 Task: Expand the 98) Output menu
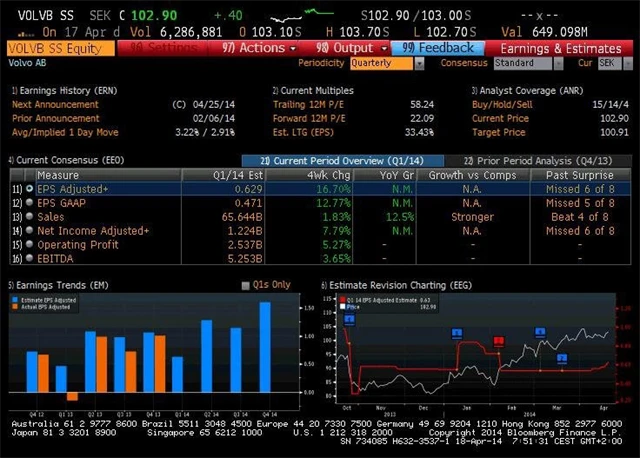(x=352, y=48)
